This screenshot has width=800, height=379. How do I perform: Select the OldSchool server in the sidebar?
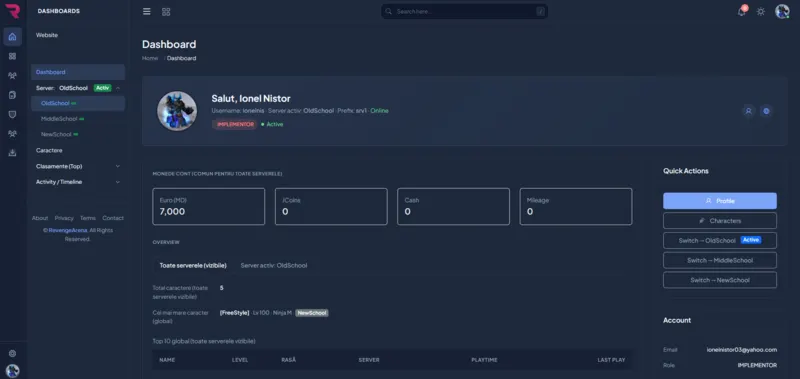click(78, 103)
